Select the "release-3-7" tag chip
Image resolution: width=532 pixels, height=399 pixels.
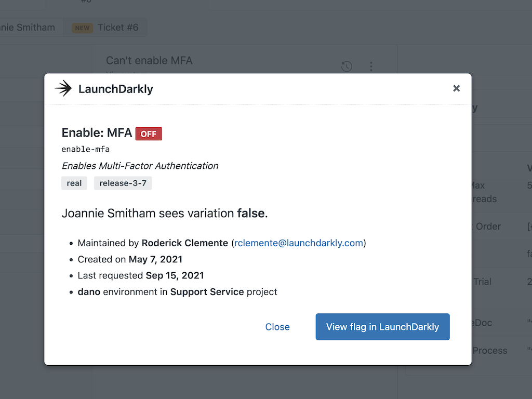pos(123,183)
